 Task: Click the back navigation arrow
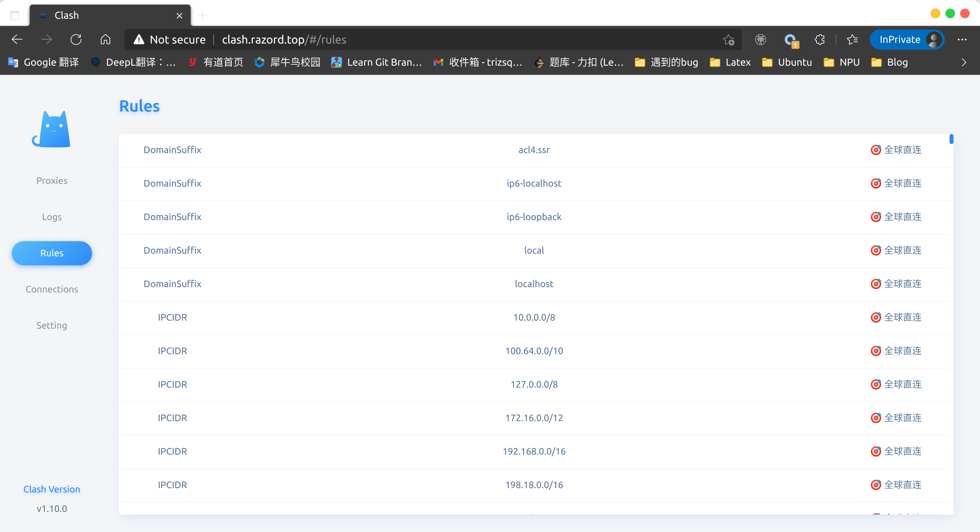(x=17, y=40)
